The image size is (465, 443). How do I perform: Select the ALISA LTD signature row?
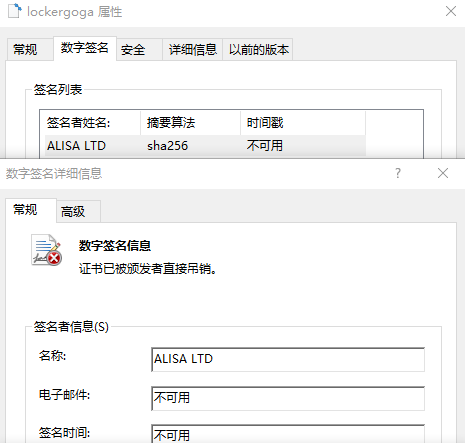[205, 146]
